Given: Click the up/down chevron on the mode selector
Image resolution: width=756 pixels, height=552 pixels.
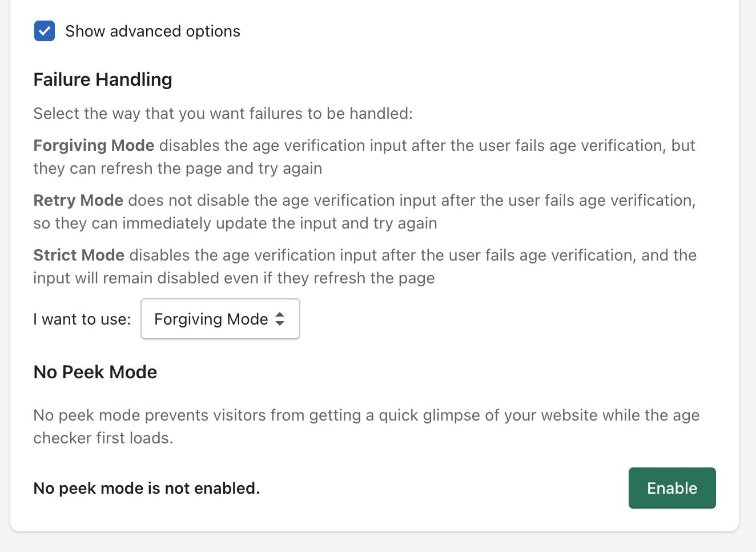Looking at the screenshot, I should point(280,319).
